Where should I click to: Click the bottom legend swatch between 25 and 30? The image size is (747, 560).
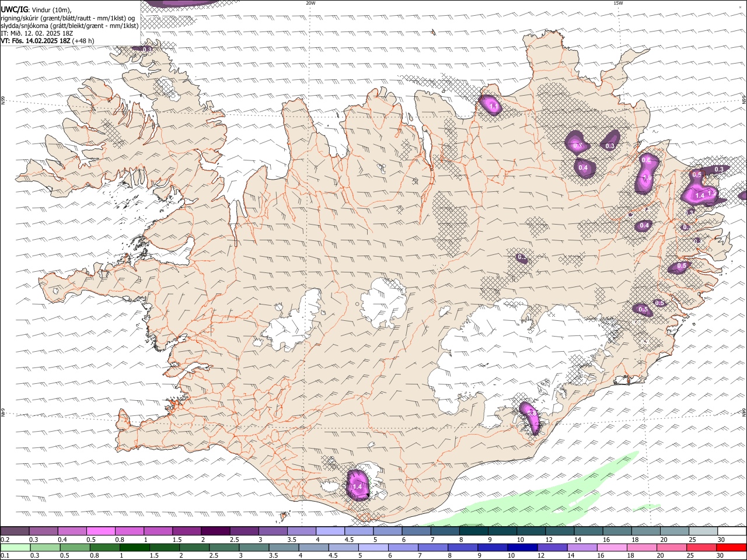click(x=701, y=548)
